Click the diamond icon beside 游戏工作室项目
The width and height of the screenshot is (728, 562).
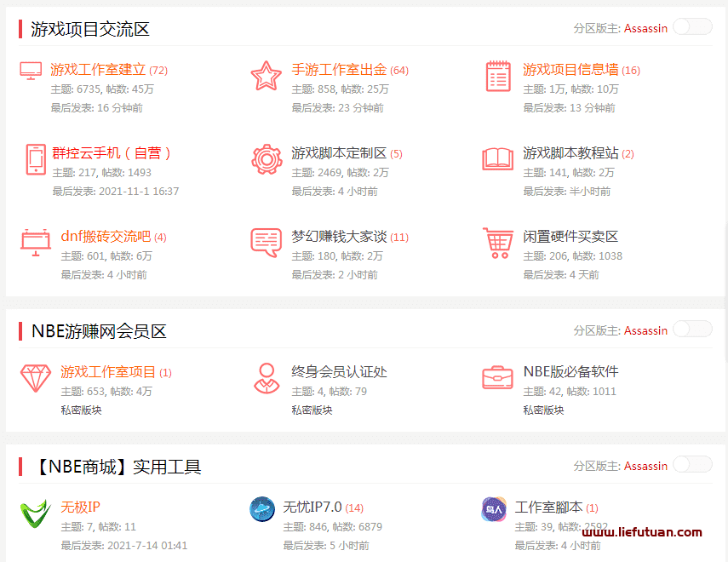(36, 377)
